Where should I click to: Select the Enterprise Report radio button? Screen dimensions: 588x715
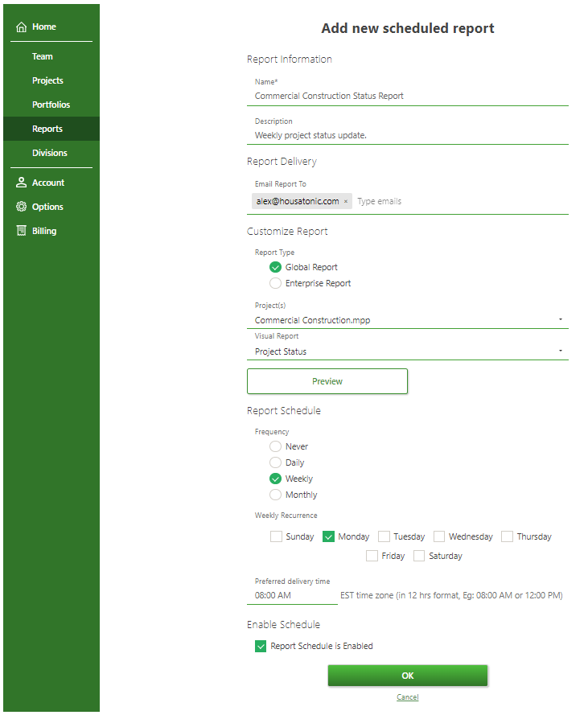click(x=276, y=283)
